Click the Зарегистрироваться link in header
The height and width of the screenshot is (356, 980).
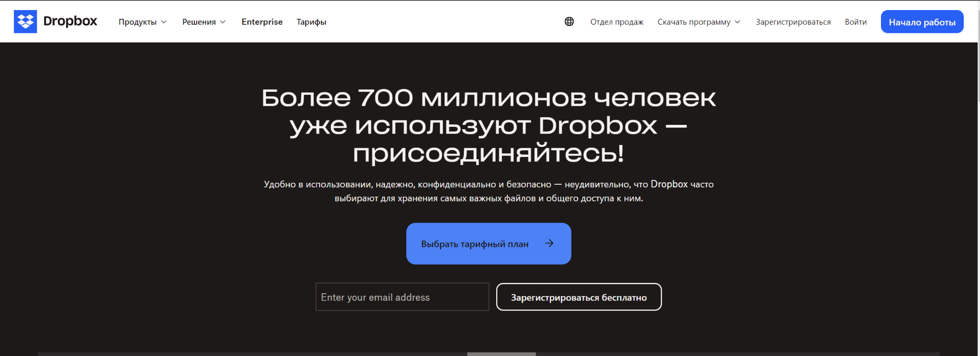click(x=793, y=22)
